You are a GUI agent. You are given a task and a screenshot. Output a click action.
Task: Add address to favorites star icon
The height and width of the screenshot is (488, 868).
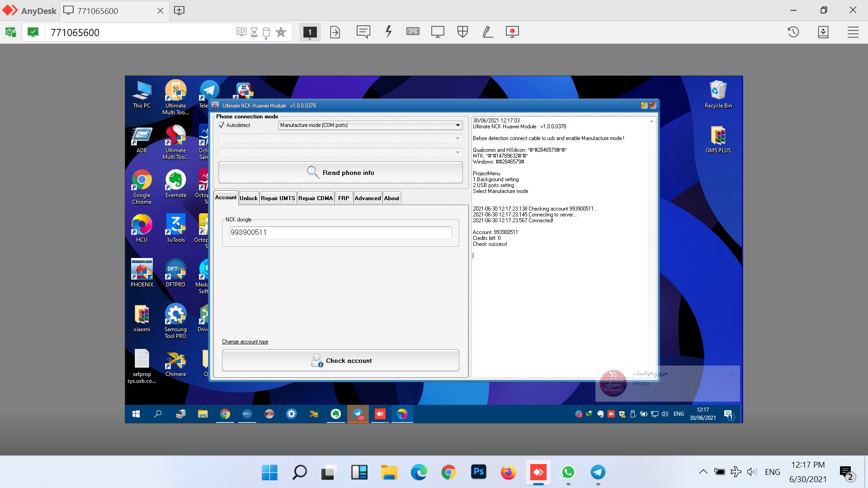[281, 32]
